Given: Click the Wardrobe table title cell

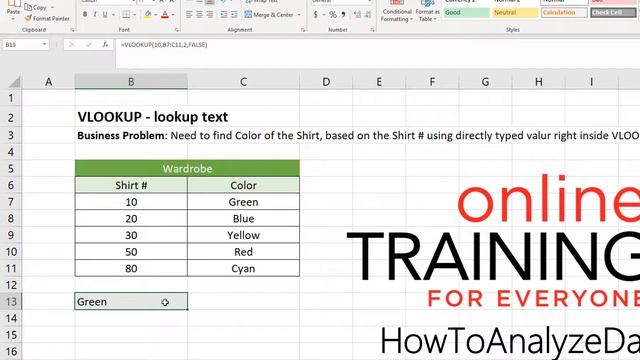Looking at the screenshot, I should point(187,169).
